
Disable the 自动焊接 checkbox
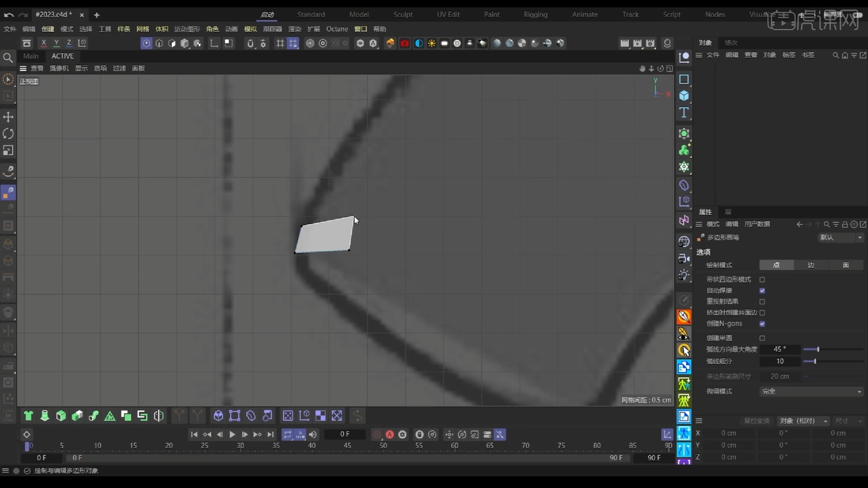(x=762, y=291)
